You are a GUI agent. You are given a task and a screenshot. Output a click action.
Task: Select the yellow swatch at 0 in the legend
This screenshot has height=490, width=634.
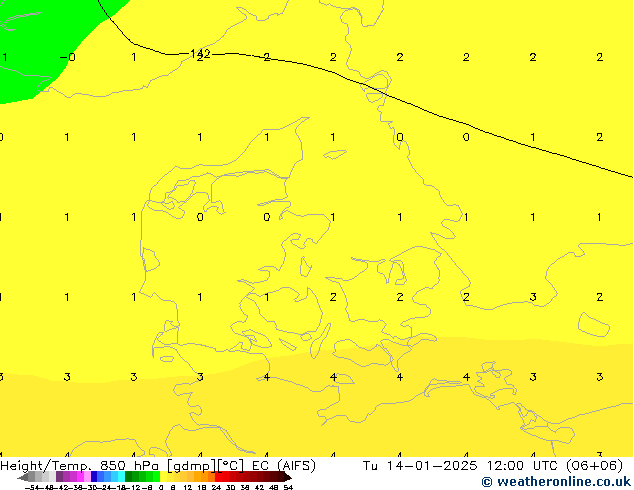click(163, 477)
